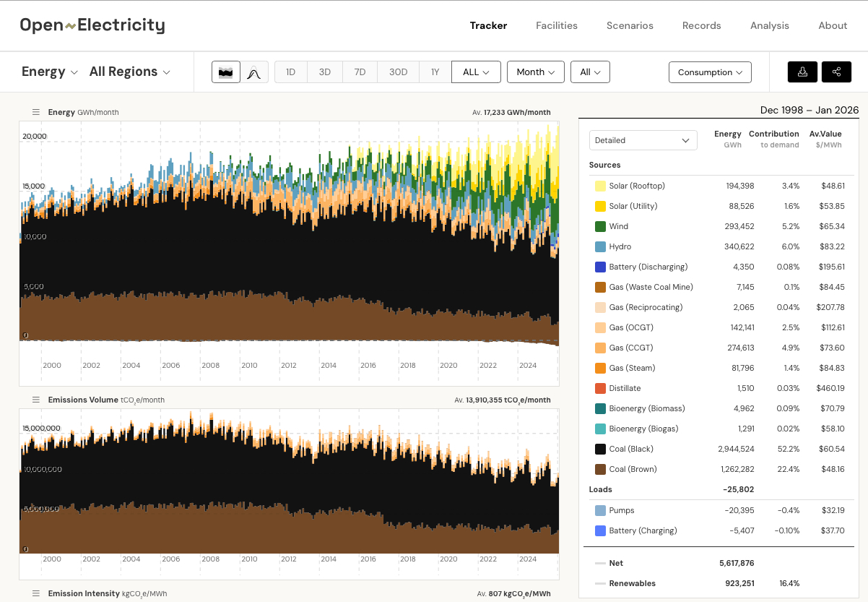The height and width of the screenshot is (602, 868).
Task: Toggle Battery (Charging) load visibility
Action: pyautogui.click(x=643, y=530)
